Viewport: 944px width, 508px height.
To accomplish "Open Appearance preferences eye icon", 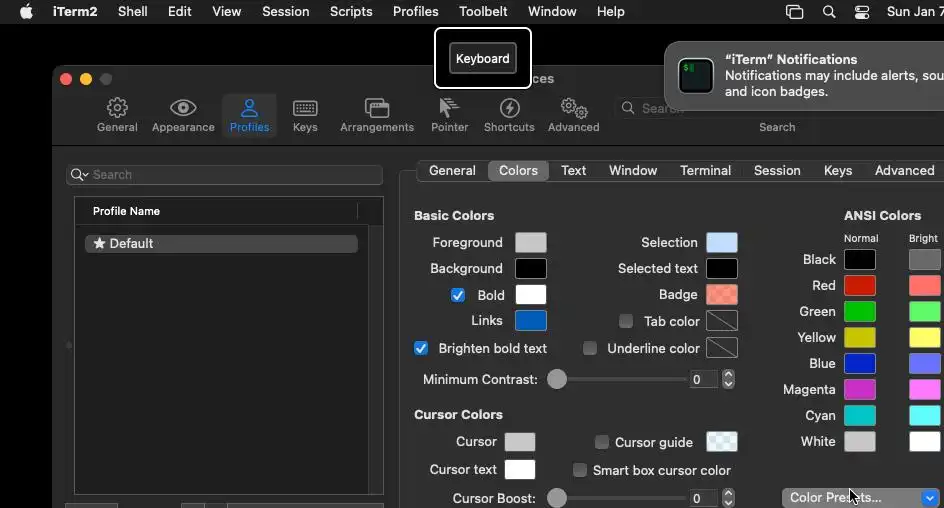I will click(x=183, y=108).
